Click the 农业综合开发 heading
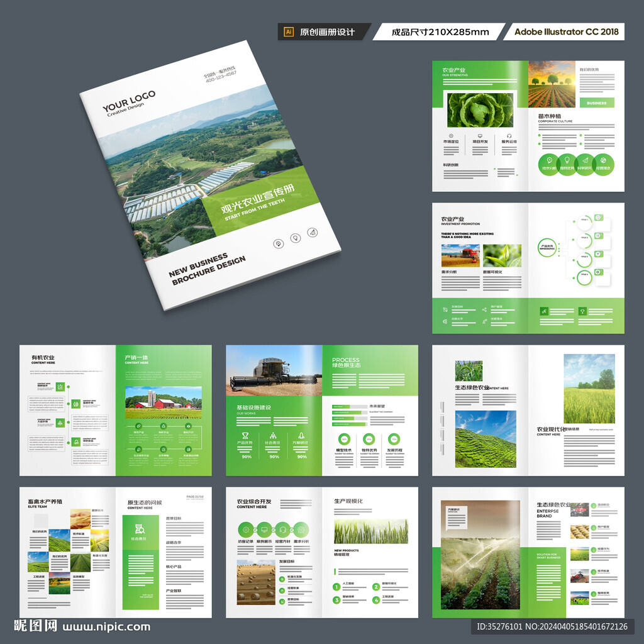Screen dimensions: 644x644 tap(254, 501)
